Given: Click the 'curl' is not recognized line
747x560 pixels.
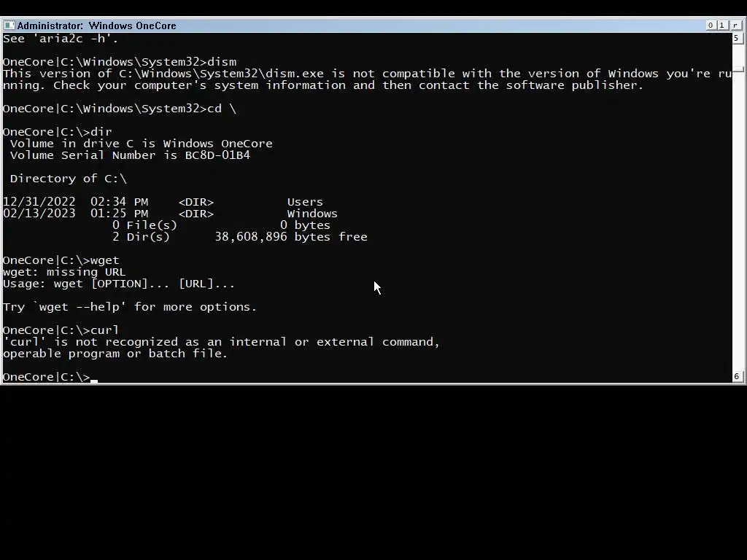Looking at the screenshot, I should [222, 342].
